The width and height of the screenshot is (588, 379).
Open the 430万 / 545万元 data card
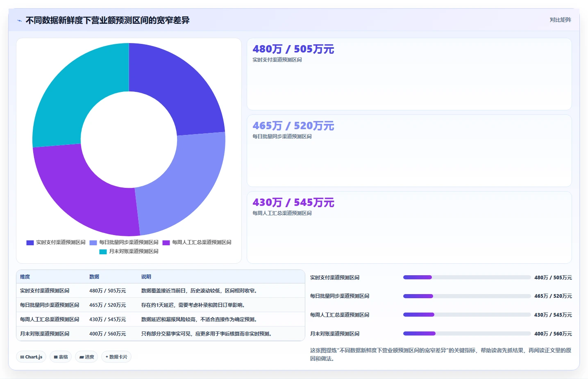coord(409,227)
